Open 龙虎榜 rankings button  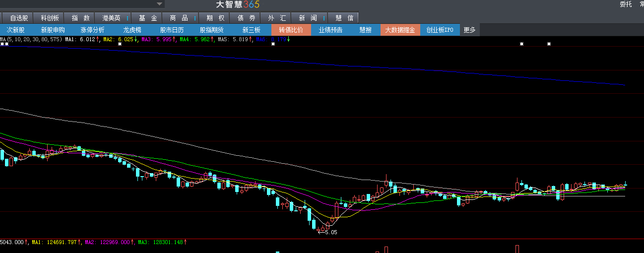[132, 30]
